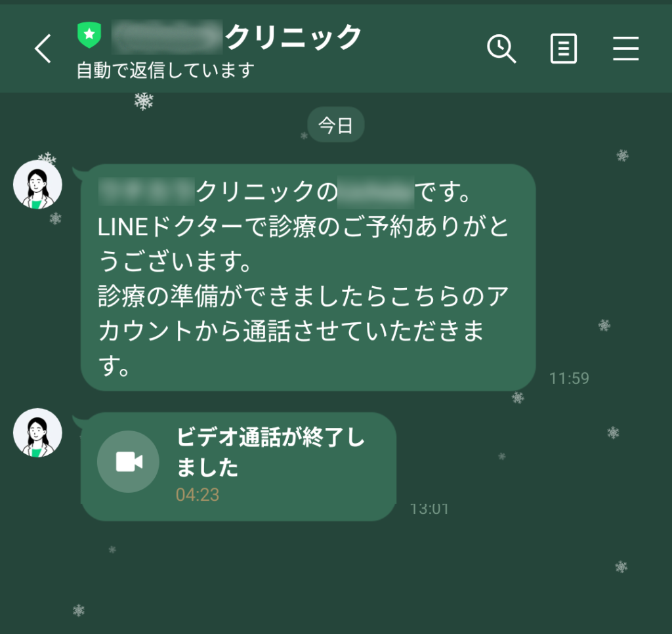Click the 11:59 message timestamp

click(x=569, y=378)
